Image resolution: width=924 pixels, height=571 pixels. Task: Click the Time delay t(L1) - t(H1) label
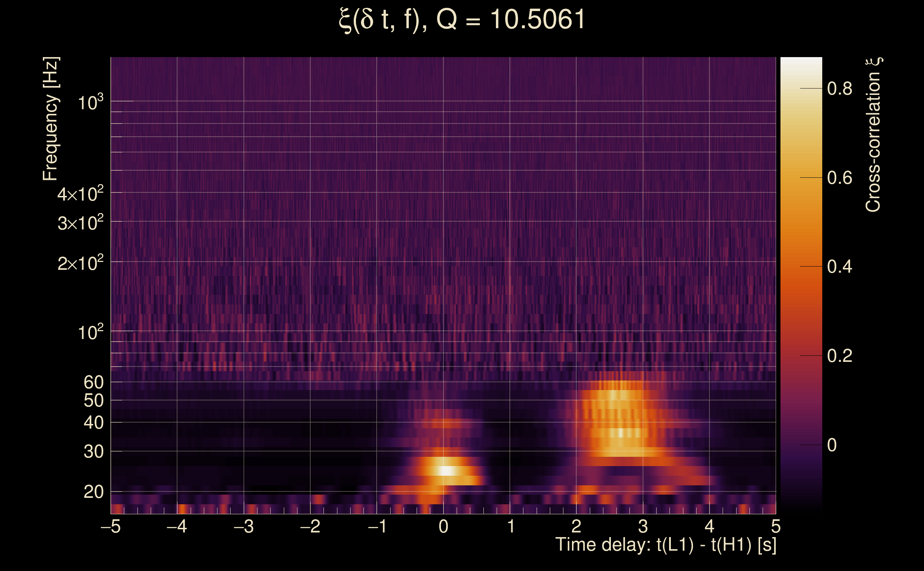coord(666,545)
